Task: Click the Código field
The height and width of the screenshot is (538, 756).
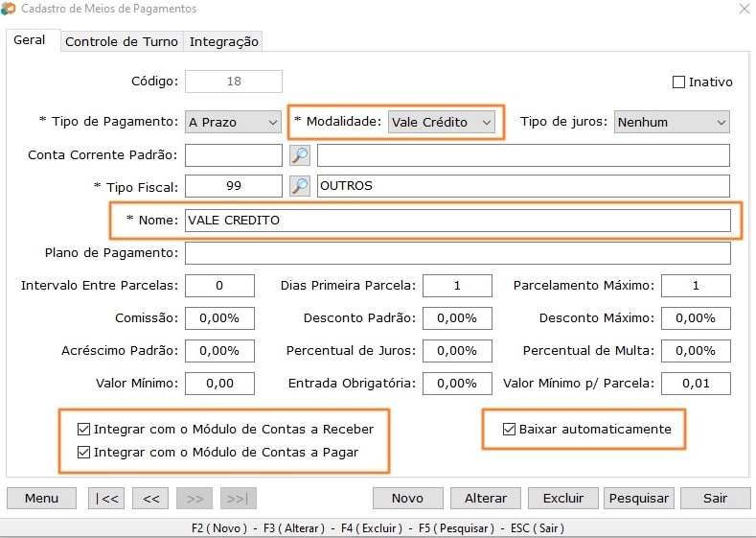Action: pos(234,82)
